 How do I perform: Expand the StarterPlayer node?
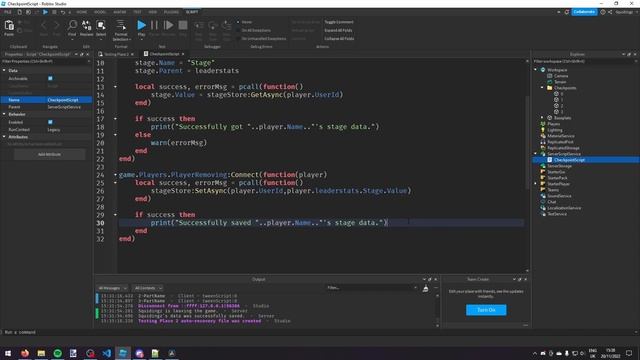[x=536, y=184]
